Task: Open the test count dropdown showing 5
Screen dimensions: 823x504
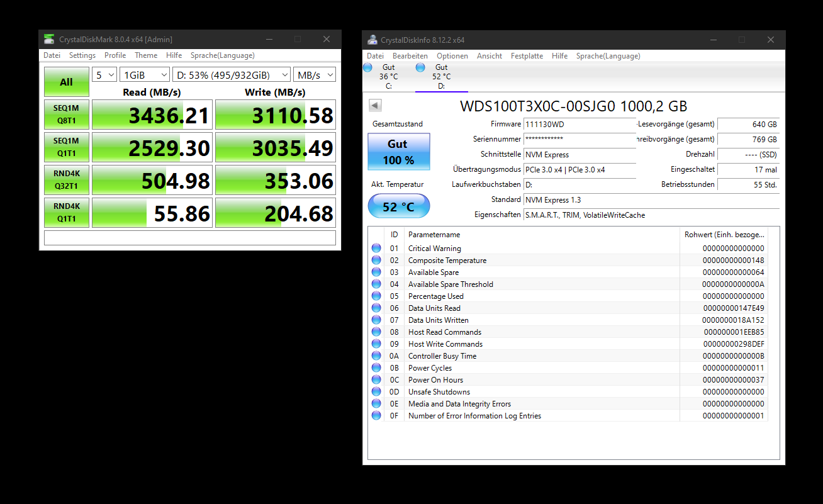Action: click(x=104, y=75)
